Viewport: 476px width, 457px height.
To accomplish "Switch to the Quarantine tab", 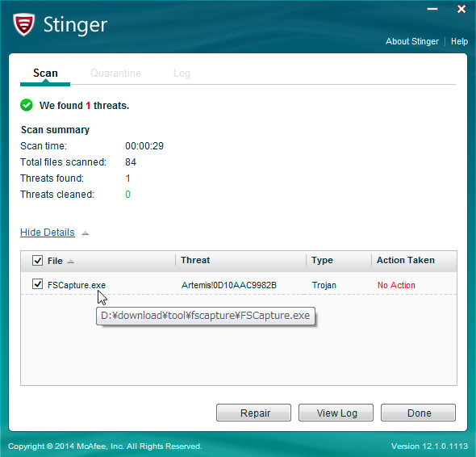I will (115, 73).
